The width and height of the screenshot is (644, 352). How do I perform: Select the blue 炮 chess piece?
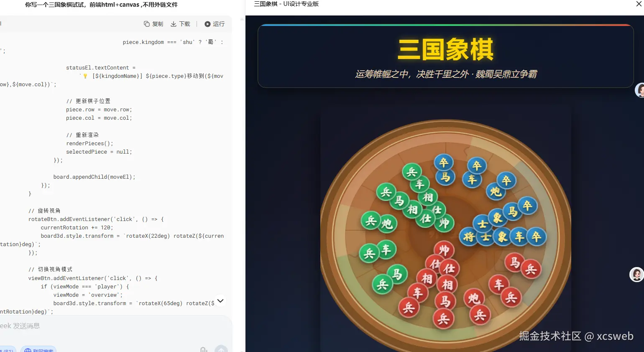coord(496,191)
